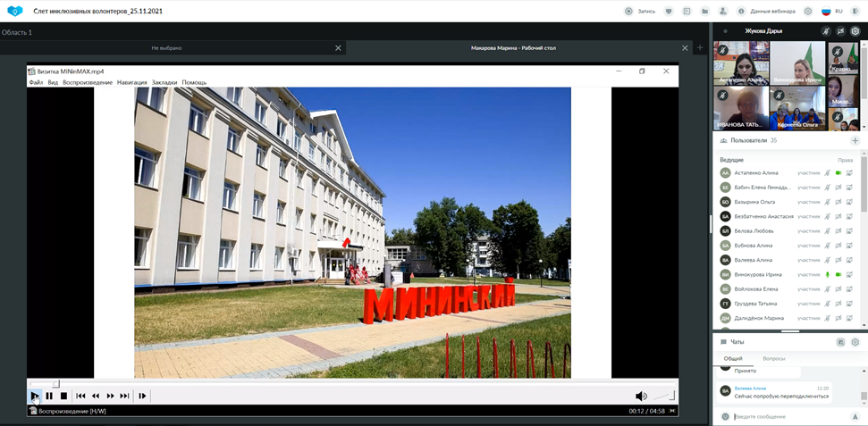
Task: Click Астапенко Алина avatar in user list
Action: point(725,173)
